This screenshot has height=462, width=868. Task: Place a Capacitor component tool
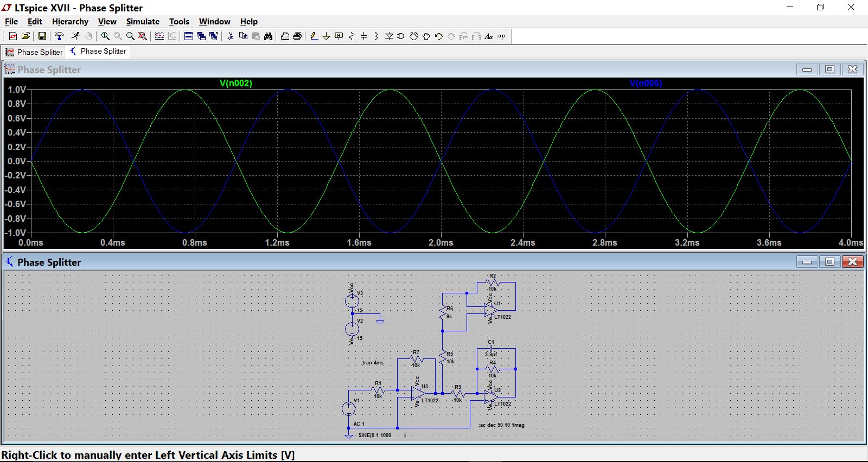click(363, 36)
